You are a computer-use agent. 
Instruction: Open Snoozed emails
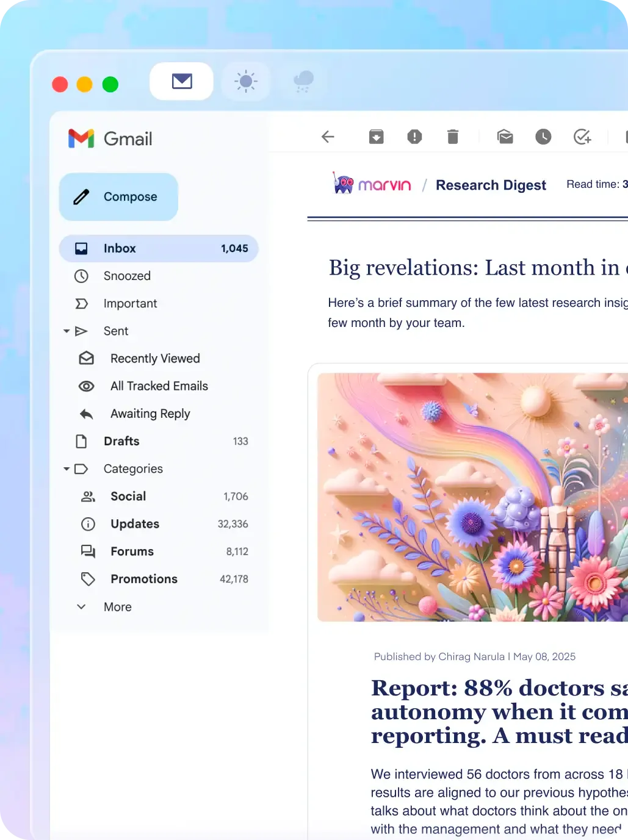127,276
